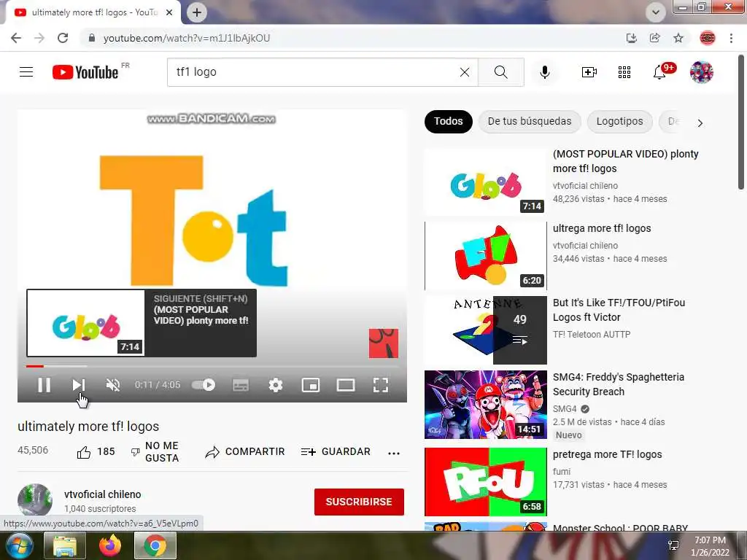Click the browser address bar URL
The image size is (747, 560).
[x=187, y=38]
